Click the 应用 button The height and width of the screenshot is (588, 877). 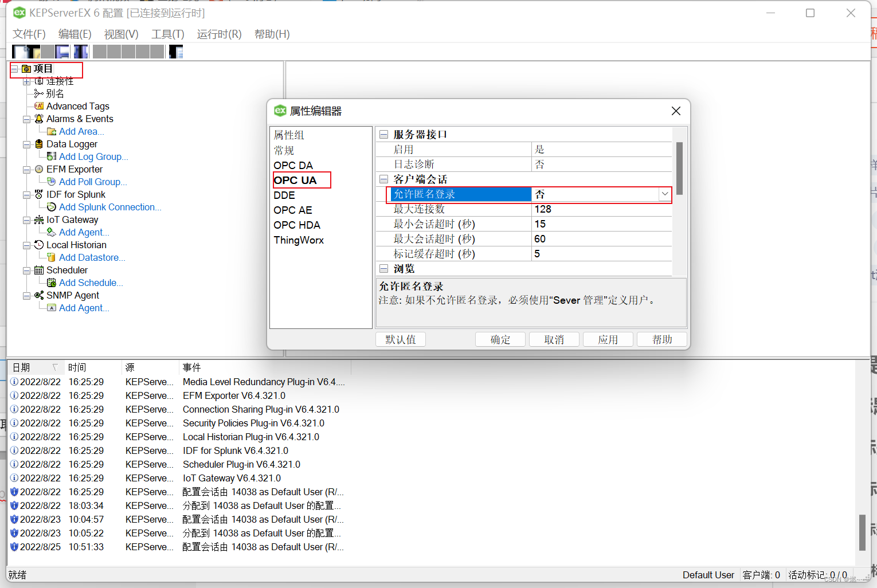point(608,339)
